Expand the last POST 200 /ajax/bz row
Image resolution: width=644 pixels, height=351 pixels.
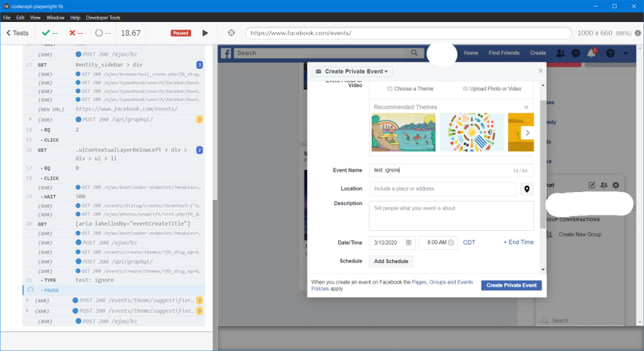coord(113,322)
